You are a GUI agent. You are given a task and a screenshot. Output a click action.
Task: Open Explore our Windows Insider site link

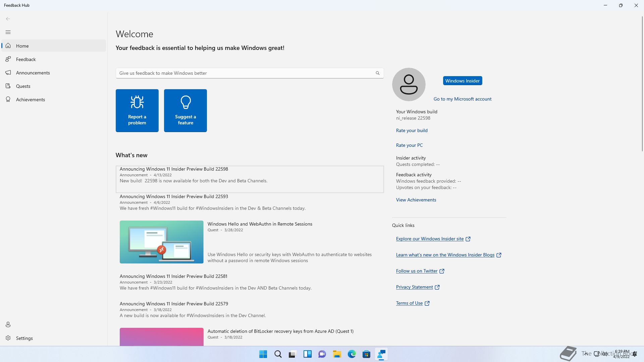430,239
